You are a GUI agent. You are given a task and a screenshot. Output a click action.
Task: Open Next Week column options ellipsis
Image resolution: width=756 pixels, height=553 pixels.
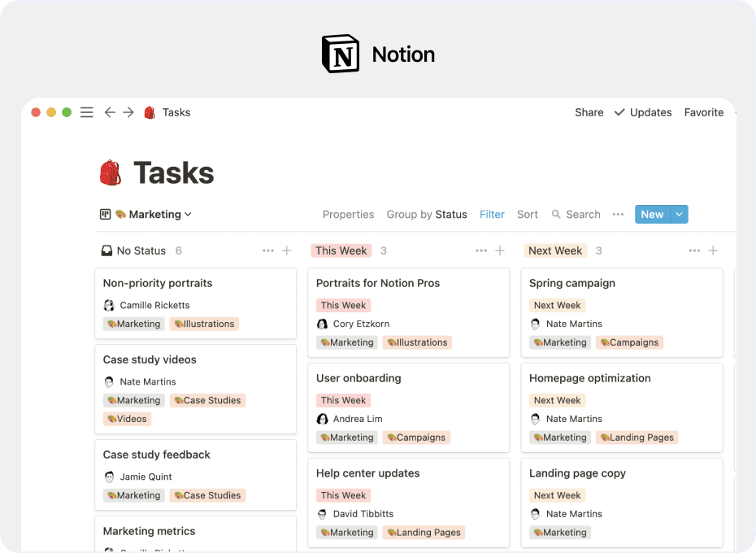(x=694, y=250)
